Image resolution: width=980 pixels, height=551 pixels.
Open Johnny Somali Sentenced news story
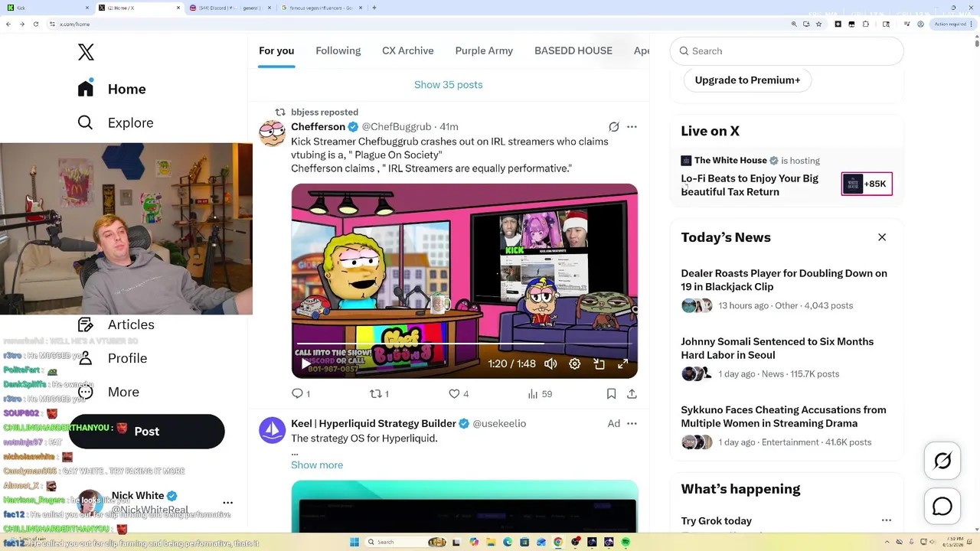click(777, 348)
